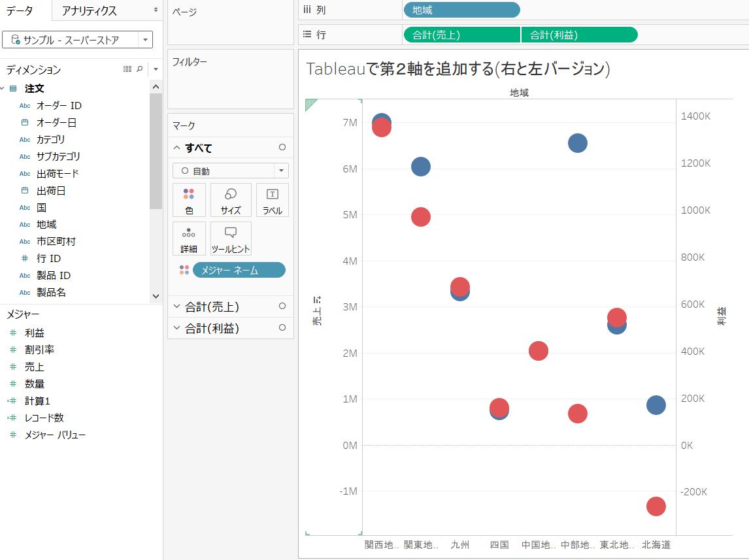This screenshot has height=560, width=749.
Task: Select the 地域 pill on the Columns shelf
Action: pos(461,10)
